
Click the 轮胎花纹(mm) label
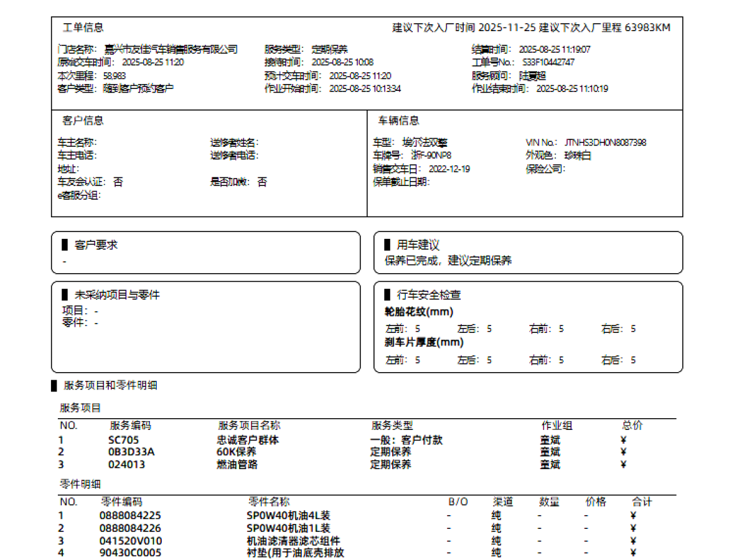click(419, 312)
